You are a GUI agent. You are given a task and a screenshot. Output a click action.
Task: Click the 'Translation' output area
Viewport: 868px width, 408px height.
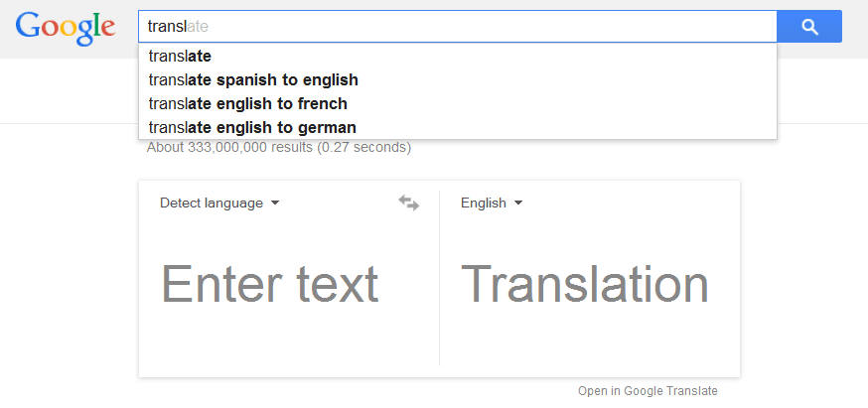[585, 284]
